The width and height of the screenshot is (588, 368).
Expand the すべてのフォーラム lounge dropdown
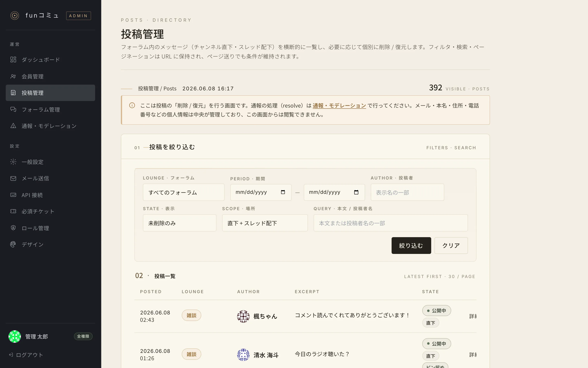point(184,192)
